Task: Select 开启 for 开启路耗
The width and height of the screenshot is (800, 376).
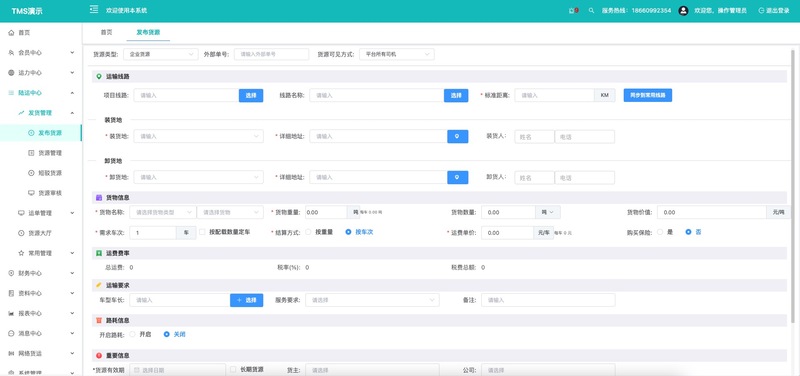Action: pos(133,334)
